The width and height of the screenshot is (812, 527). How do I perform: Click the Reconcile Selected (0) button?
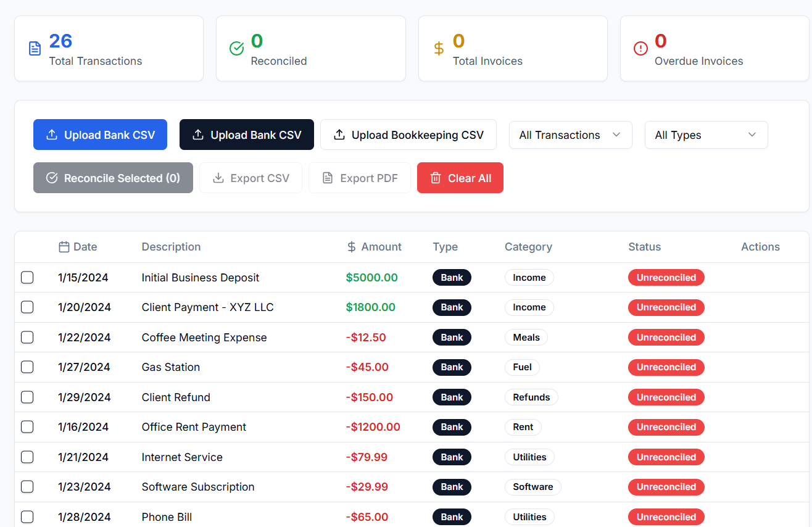click(113, 178)
